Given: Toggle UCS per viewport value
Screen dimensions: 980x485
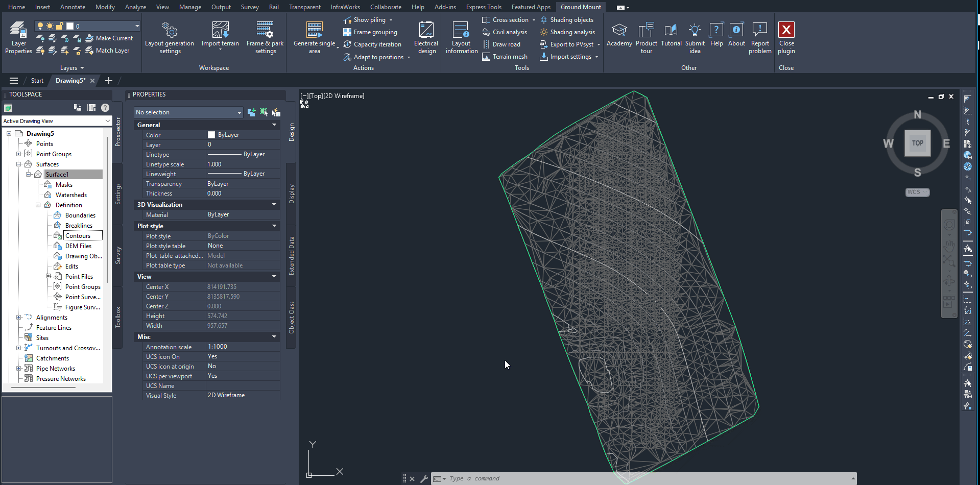Looking at the screenshot, I should pyautogui.click(x=243, y=376).
